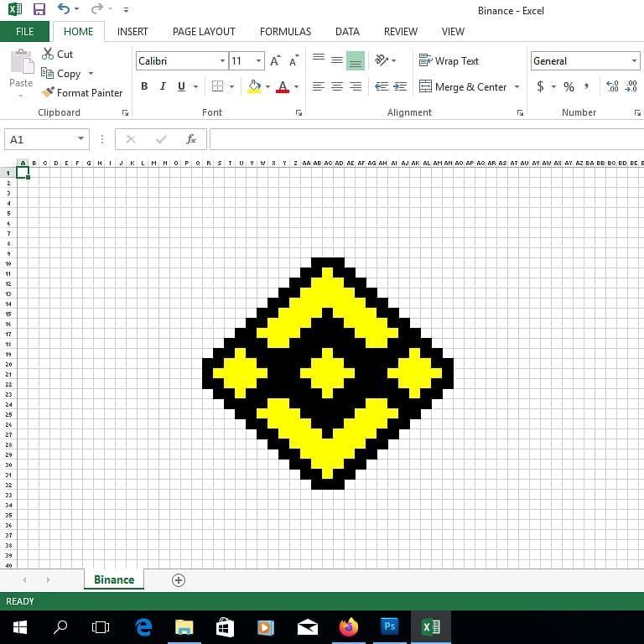Screen dimensions: 644x644
Task: Click Insert Function fx icon
Action: (x=191, y=139)
